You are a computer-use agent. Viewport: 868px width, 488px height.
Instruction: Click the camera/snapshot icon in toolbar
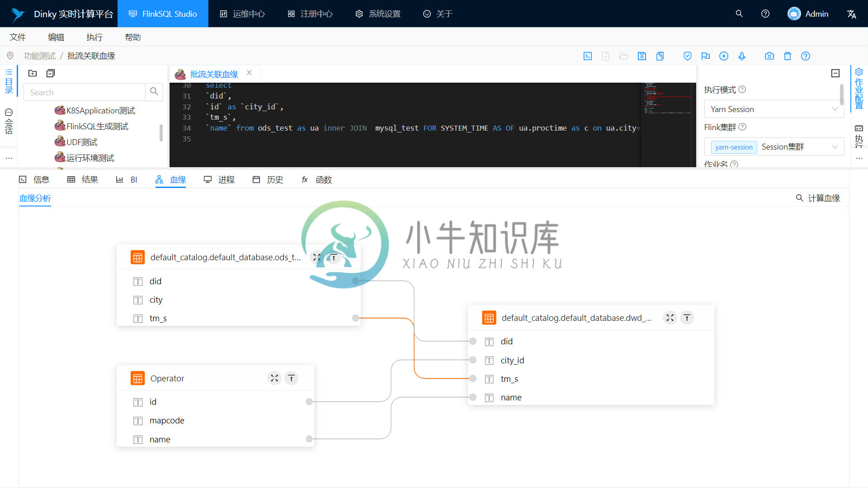pos(769,56)
